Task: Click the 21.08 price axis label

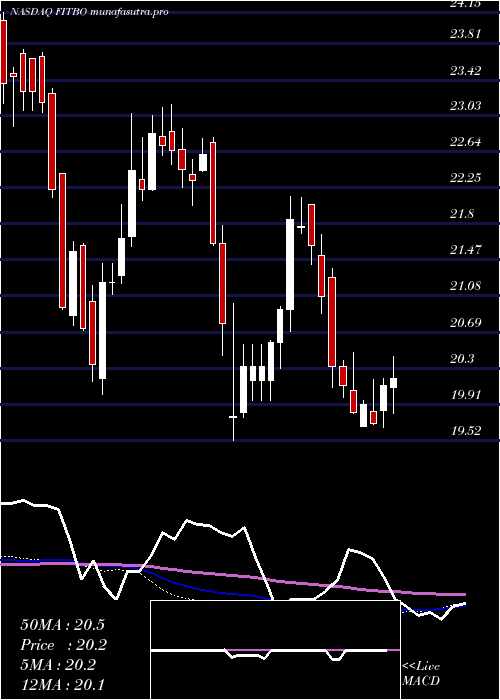Action: point(466,286)
